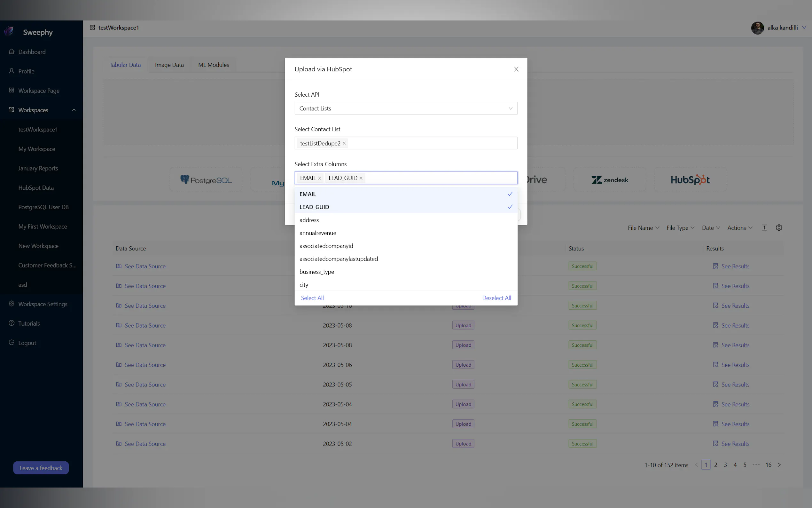Switch to the Image Data tab
This screenshot has width=812, height=508.
169,65
